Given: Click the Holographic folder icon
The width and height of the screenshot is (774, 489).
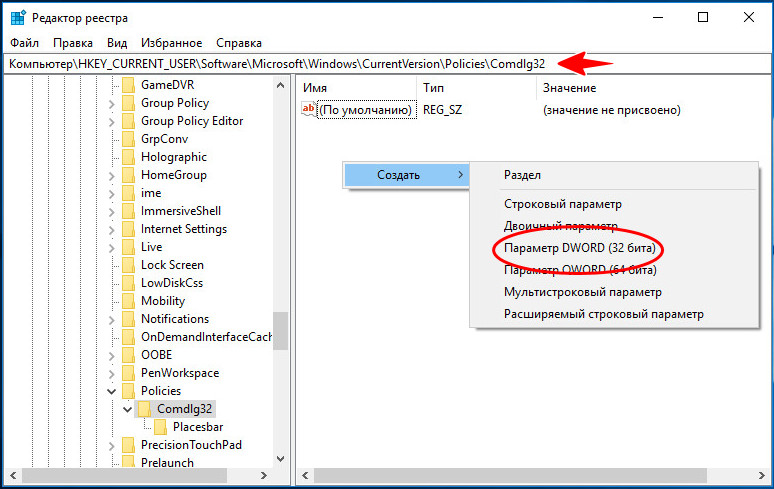Looking at the screenshot, I should (128, 157).
